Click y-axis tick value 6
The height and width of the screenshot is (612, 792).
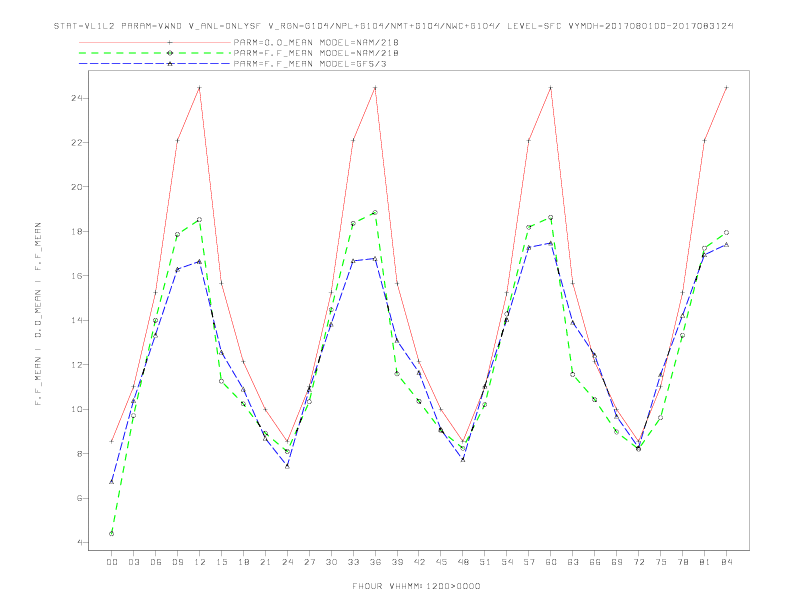click(x=80, y=498)
